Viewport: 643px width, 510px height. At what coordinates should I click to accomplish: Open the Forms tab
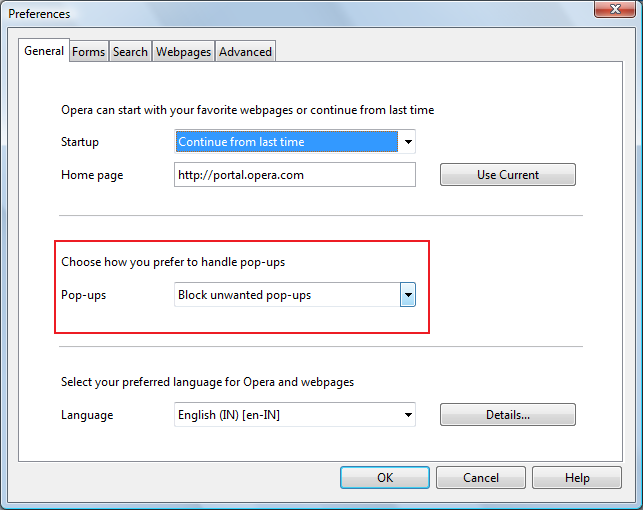89,52
